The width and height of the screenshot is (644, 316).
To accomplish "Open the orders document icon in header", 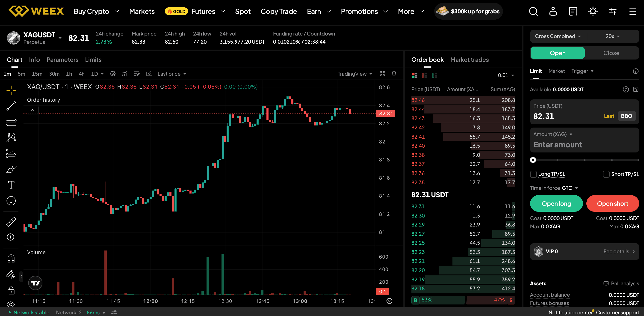I will [573, 11].
